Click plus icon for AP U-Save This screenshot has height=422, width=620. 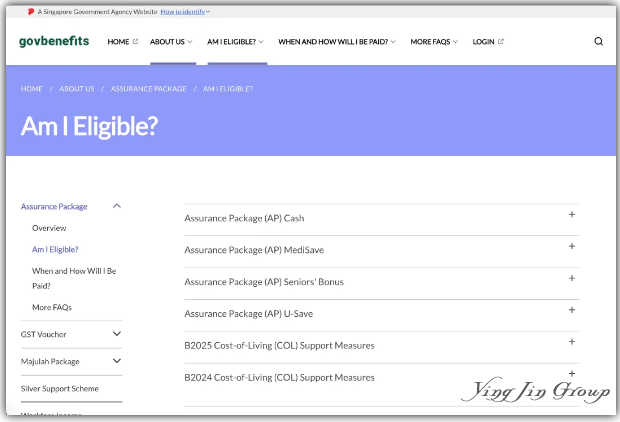[x=572, y=311]
